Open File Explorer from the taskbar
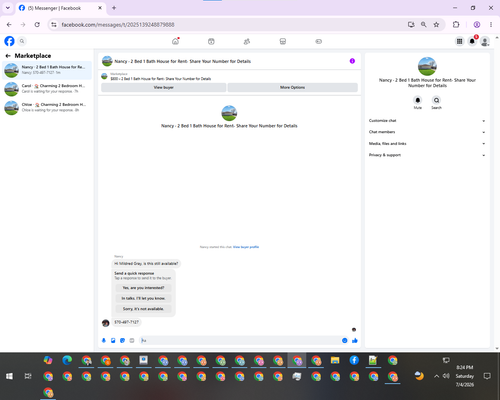 click(x=335, y=360)
